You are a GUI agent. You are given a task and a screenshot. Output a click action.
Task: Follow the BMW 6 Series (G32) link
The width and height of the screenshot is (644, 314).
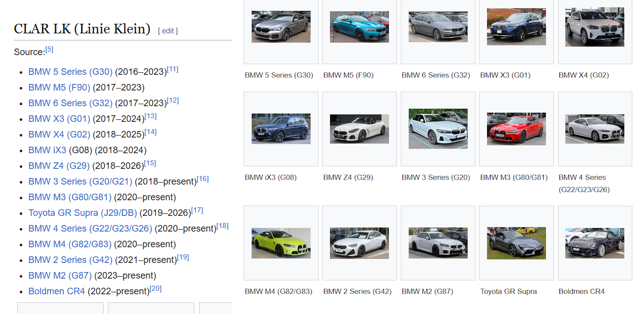[70, 103]
